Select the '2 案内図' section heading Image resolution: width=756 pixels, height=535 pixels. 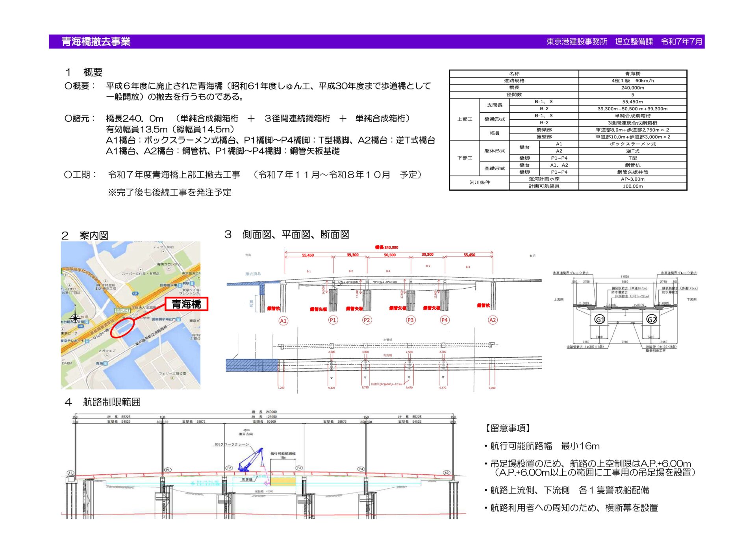coord(85,235)
